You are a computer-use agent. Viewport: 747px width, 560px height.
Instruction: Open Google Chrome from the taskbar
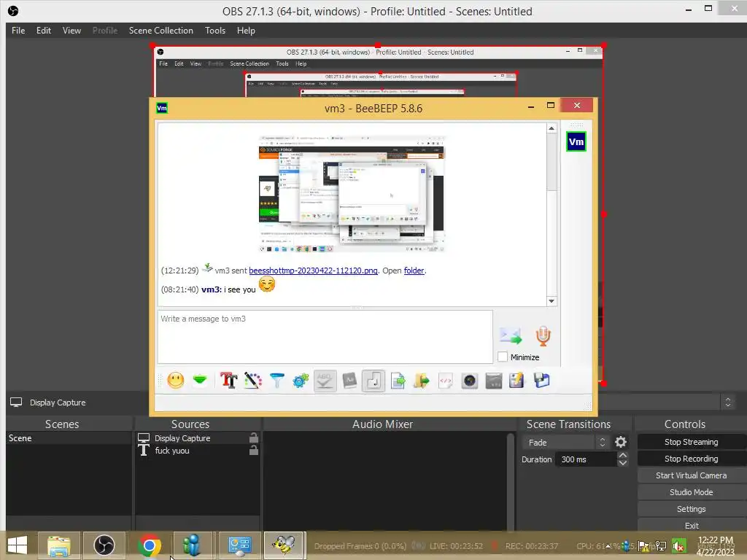149,545
